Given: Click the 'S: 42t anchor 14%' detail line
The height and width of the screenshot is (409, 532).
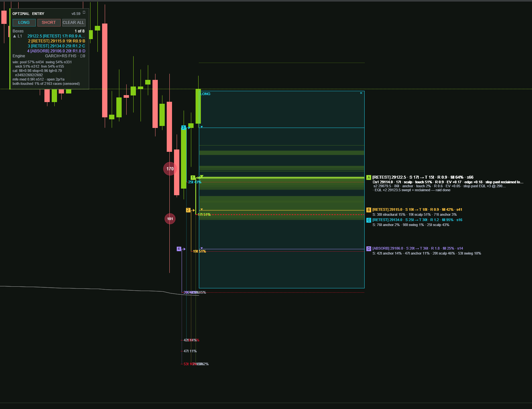Looking at the screenshot, I should tap(427, 254).
